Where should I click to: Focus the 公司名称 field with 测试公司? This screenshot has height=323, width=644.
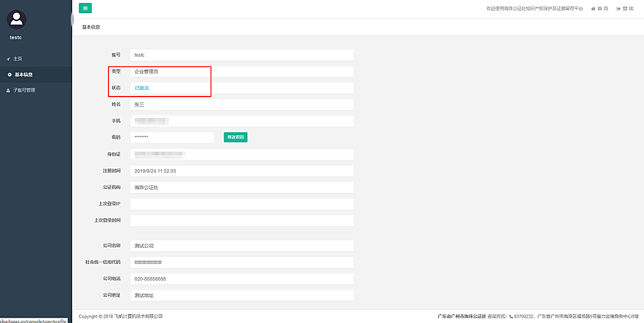point(241,246)
